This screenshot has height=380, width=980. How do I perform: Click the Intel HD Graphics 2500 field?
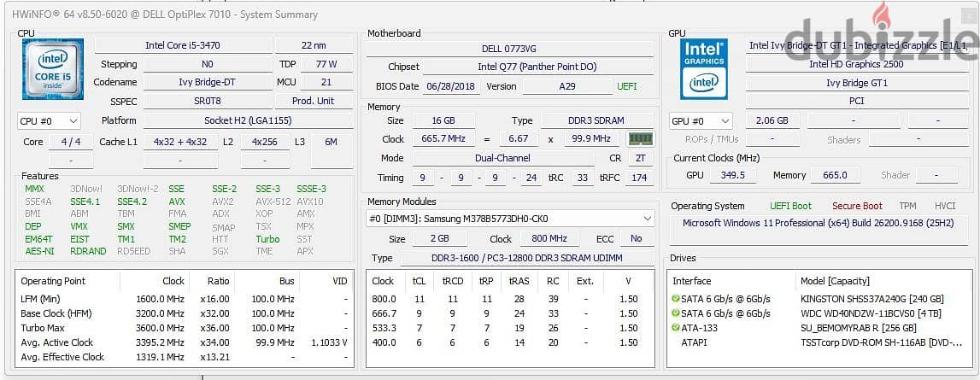pyautogui.click(x=856, y=64)
